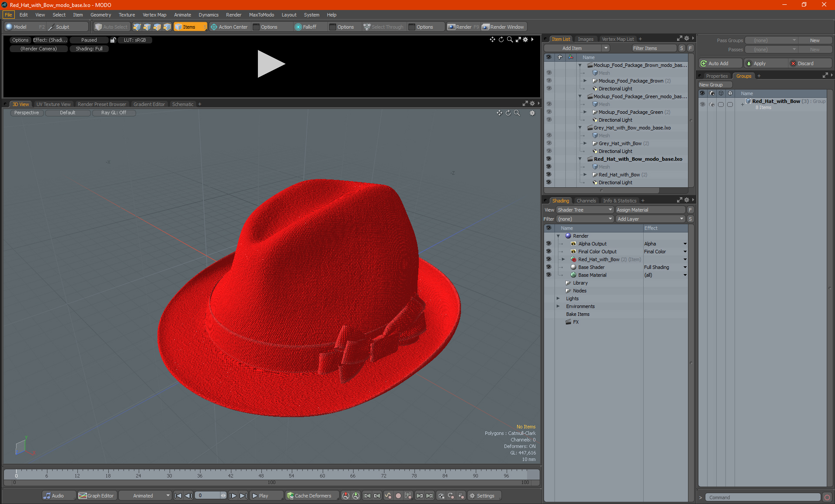Step to previous frame

[188, 496]
